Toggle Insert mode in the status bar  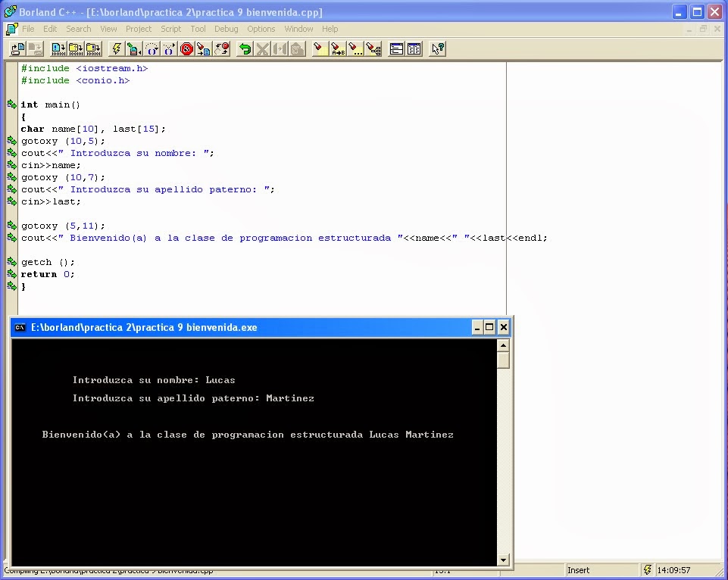tap(580, 569)
